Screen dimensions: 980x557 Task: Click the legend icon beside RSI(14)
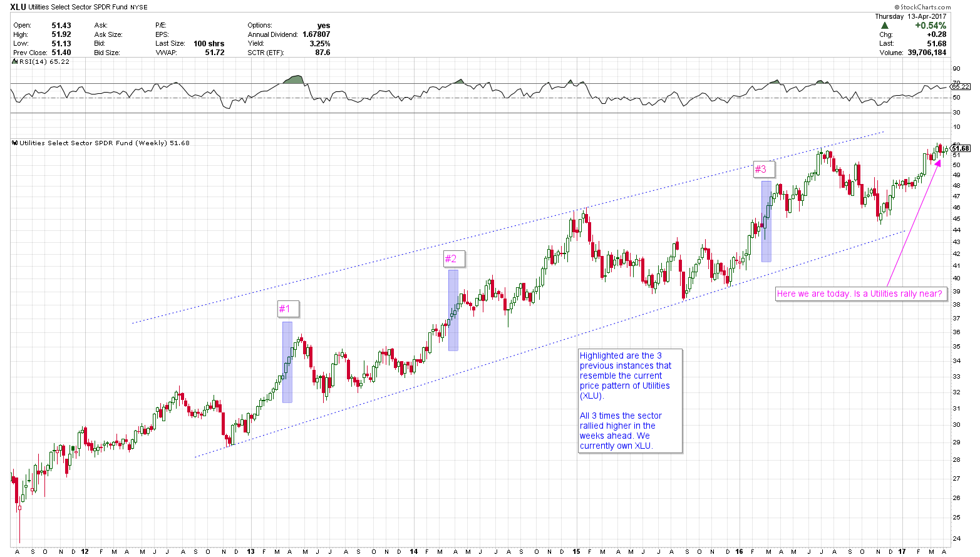[16, 62]
